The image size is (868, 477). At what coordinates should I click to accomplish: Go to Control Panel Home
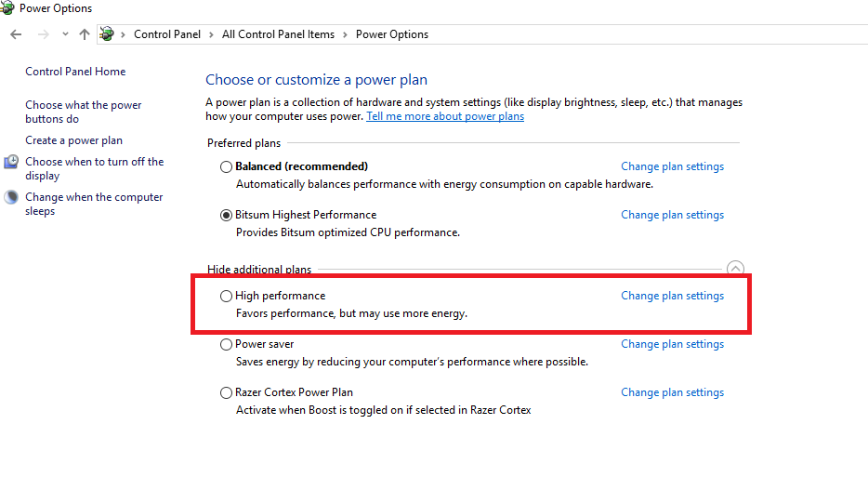pos(75,72)
